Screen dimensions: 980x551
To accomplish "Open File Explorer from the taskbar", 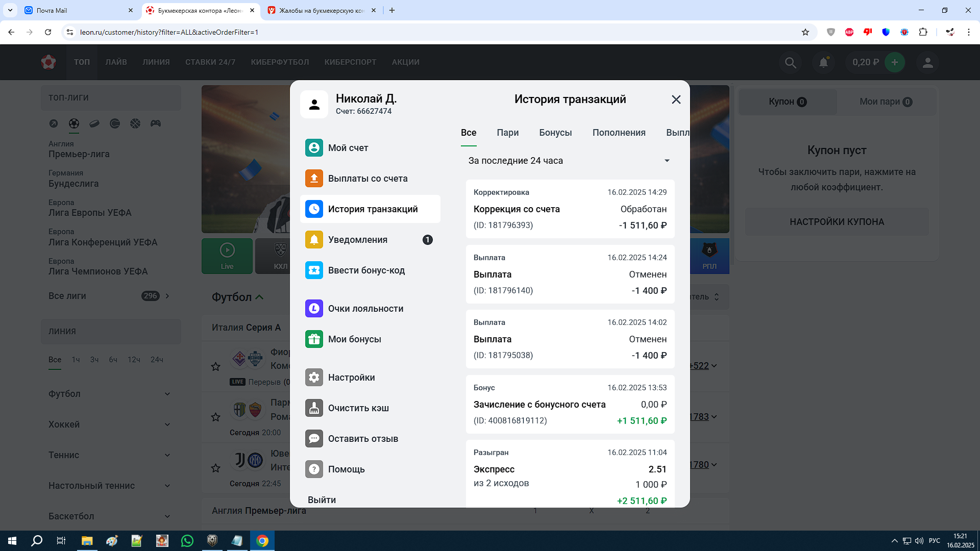I will coord(87,541).
